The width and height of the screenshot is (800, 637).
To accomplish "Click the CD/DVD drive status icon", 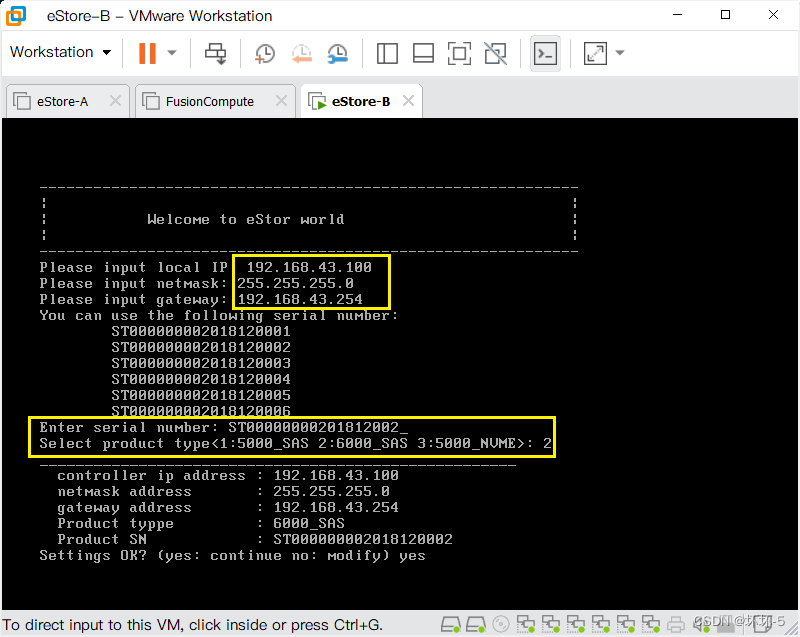I will (x=501, y=624).
